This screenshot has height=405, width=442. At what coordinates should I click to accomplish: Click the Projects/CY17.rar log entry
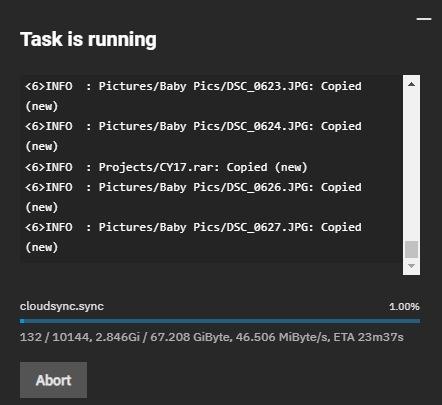coord(166,167)
